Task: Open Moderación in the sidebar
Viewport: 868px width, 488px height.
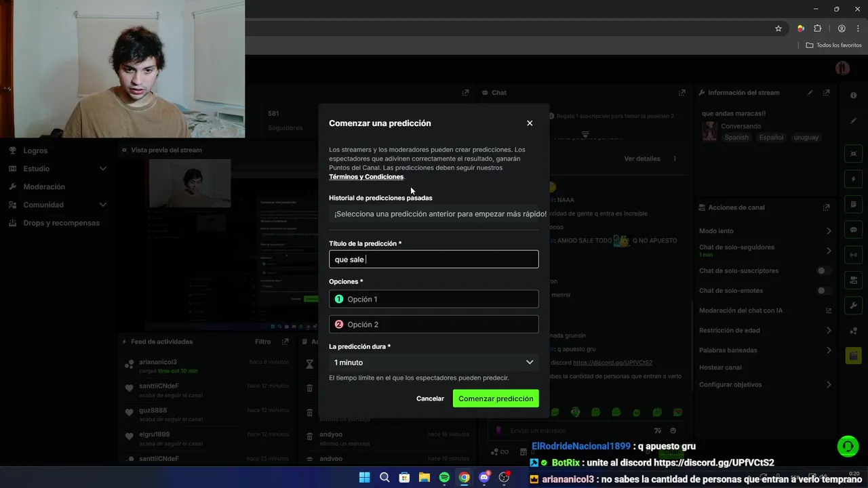Action: point(44,186)
